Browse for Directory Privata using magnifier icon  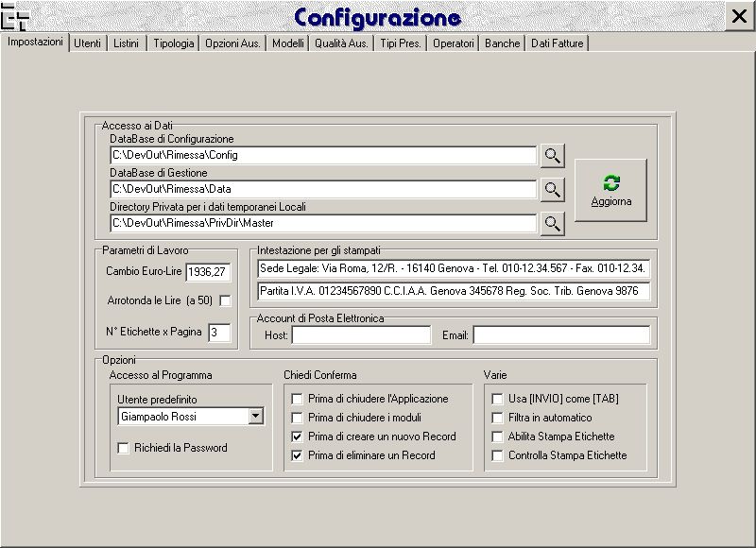click(552, 224)
